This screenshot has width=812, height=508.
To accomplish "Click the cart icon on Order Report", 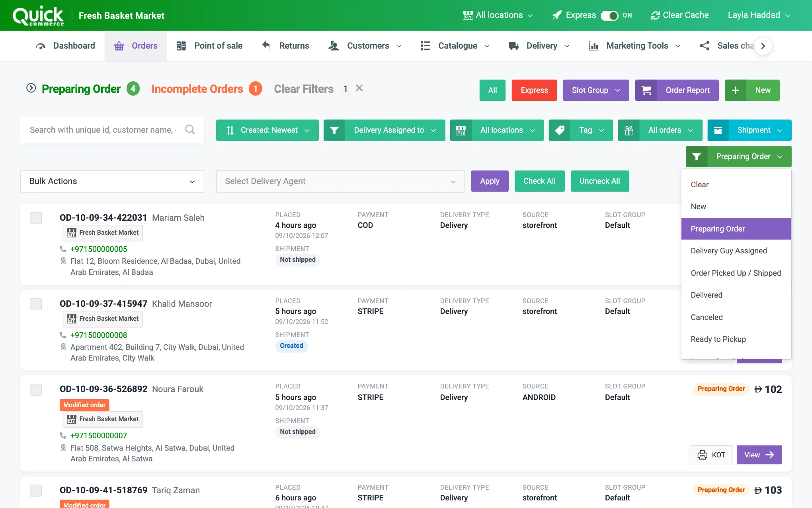I will coord(646,90).
